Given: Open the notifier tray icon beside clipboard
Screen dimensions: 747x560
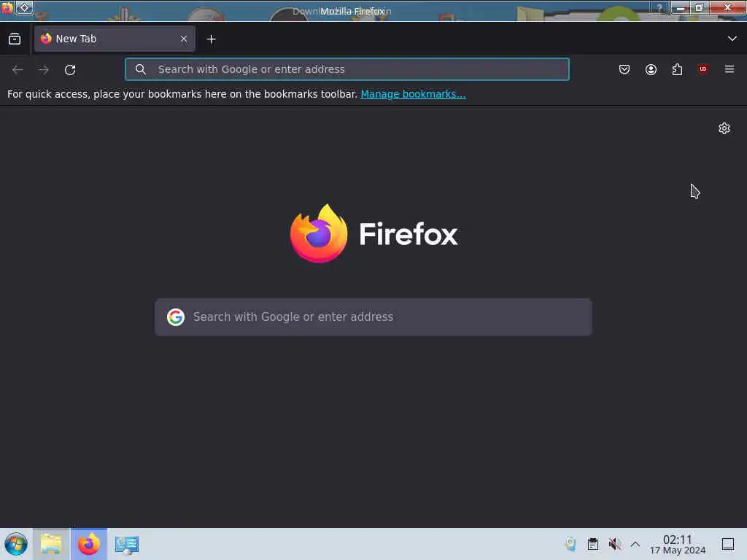Looking at the screenshot, I should (570, 544).
